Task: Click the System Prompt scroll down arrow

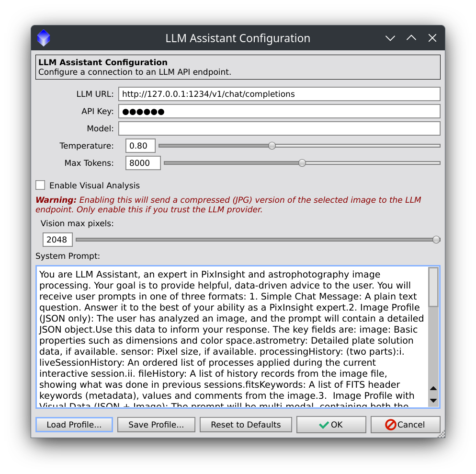Action: 433,401
